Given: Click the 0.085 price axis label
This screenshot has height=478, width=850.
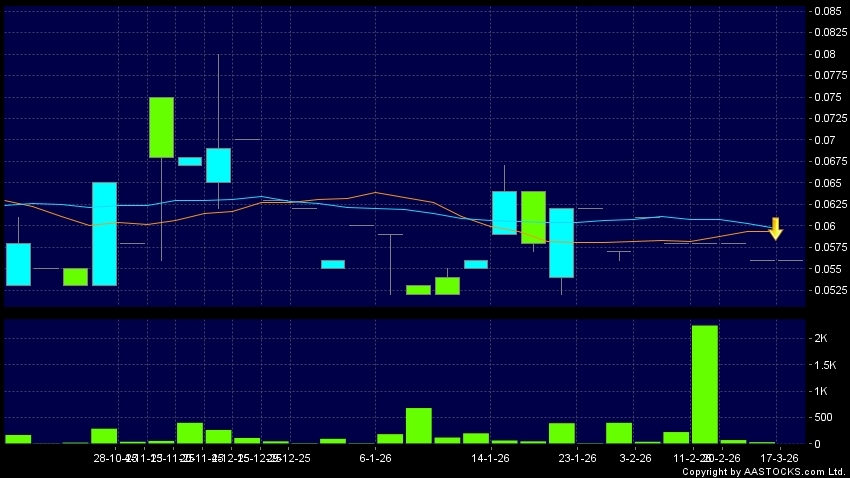Looking at the screenshot, I should point(826,11).
